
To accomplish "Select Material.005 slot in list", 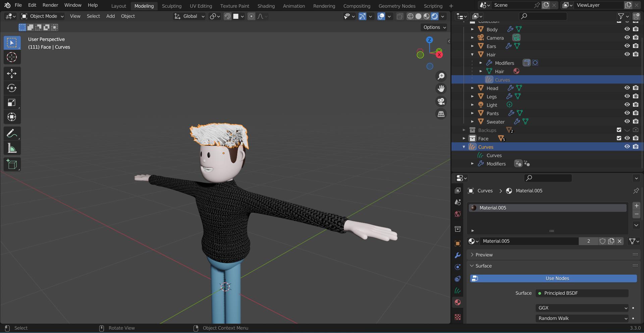I will 547,208.
